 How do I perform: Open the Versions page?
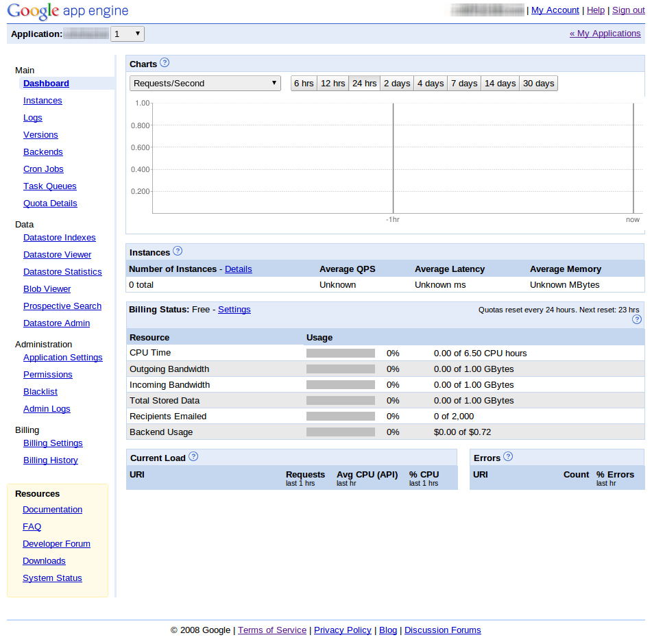40,134
